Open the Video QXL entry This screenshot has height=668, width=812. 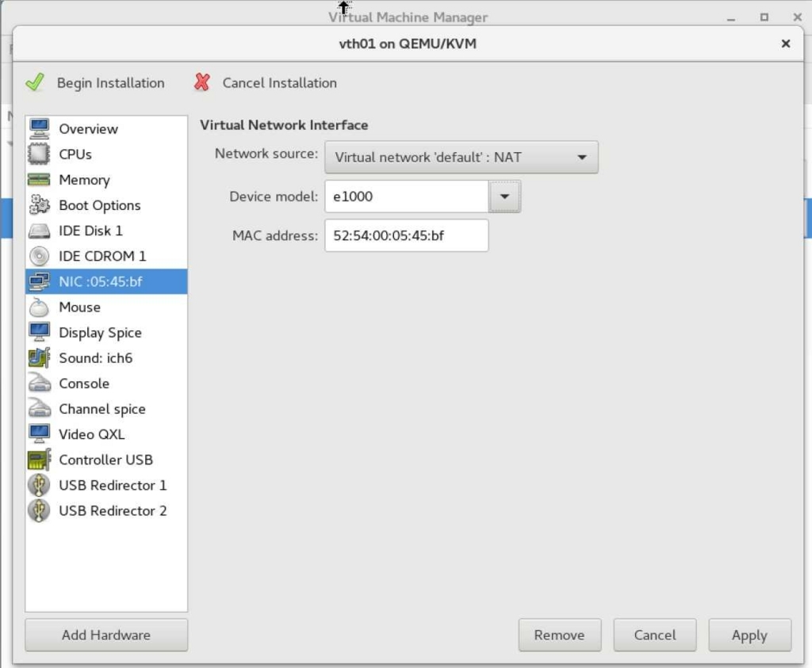coord(106,434)
